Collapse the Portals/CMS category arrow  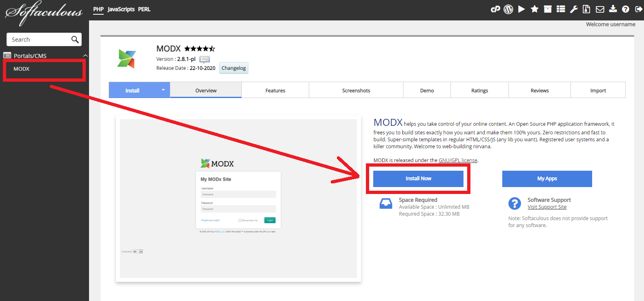coord(85,56)
